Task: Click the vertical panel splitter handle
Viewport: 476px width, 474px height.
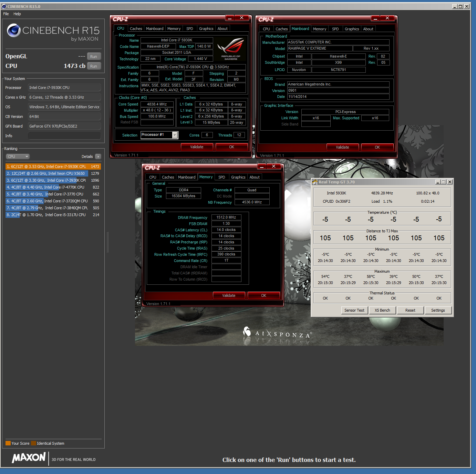Action: 108,242
